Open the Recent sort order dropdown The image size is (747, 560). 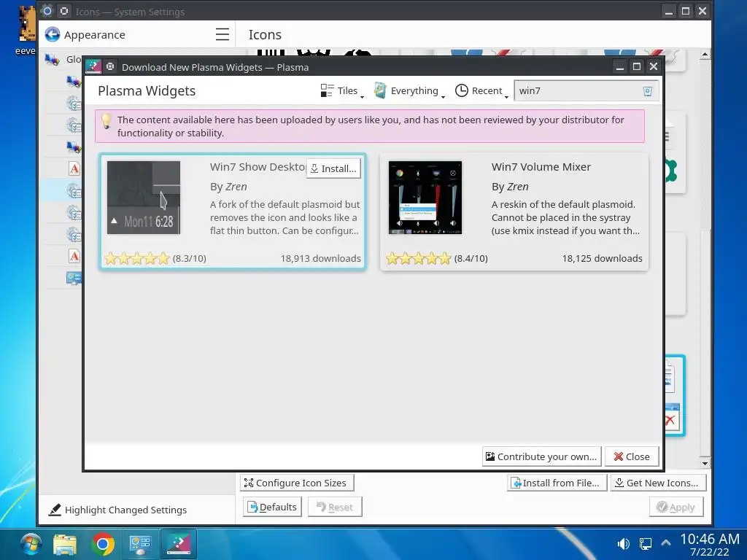click(481, 91)
